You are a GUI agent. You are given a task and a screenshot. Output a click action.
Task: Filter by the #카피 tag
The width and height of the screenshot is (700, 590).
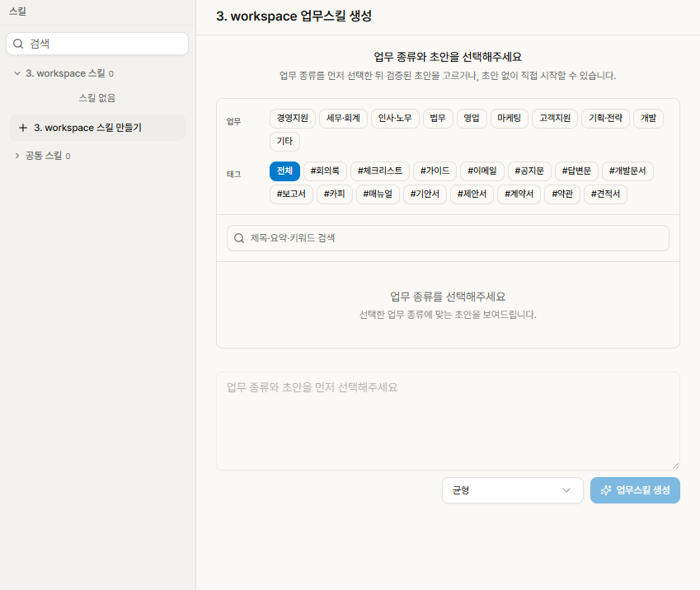pos(335,194)
